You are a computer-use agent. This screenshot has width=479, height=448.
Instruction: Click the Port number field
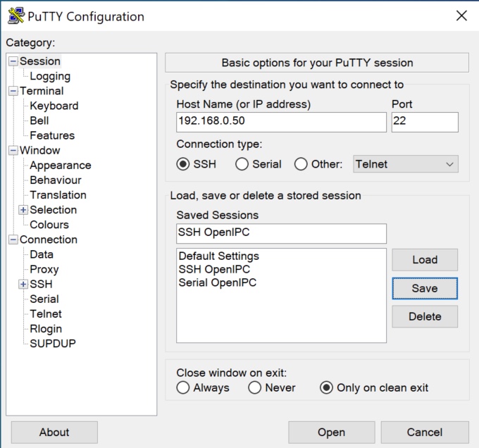(x=424, y=122)
